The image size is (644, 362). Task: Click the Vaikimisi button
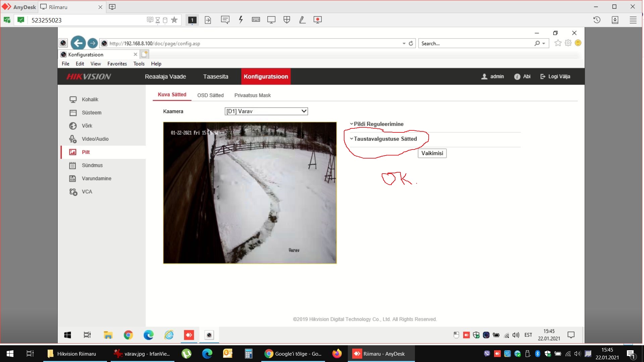tap(432, 153)
